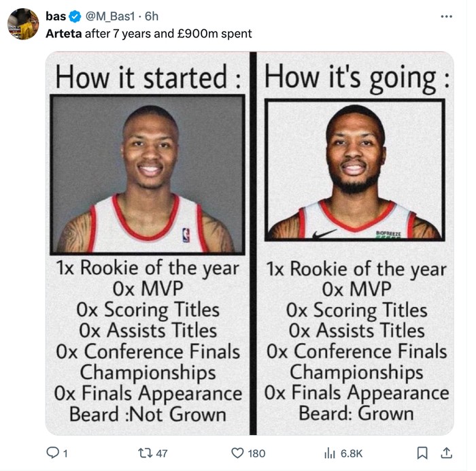
Task: Open bas profile avatar picture
Action: 23,24
